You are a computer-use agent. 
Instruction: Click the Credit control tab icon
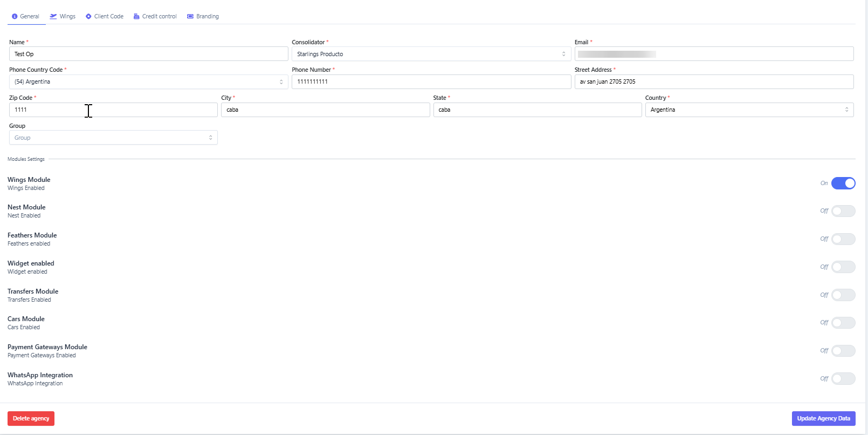[136, 17]
